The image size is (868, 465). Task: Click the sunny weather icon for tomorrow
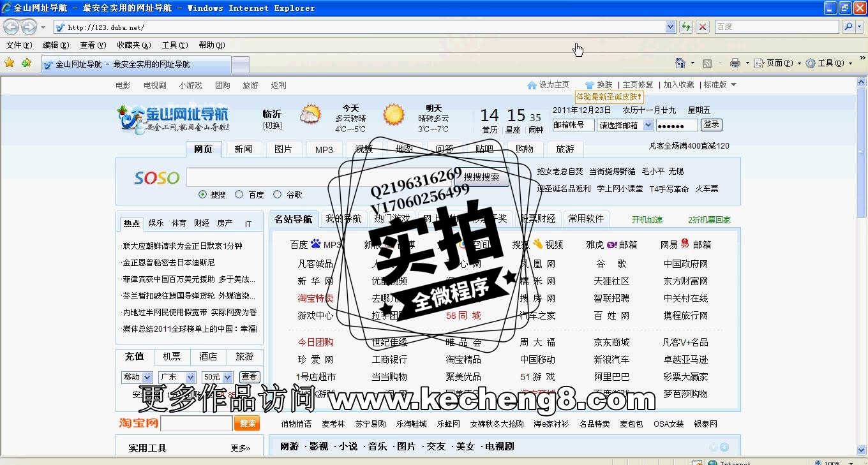click(x=394, y=115)
